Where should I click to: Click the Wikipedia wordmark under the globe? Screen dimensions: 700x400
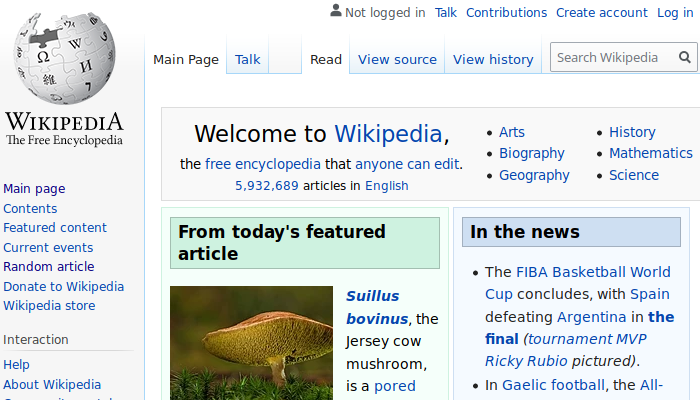[64, 122]
